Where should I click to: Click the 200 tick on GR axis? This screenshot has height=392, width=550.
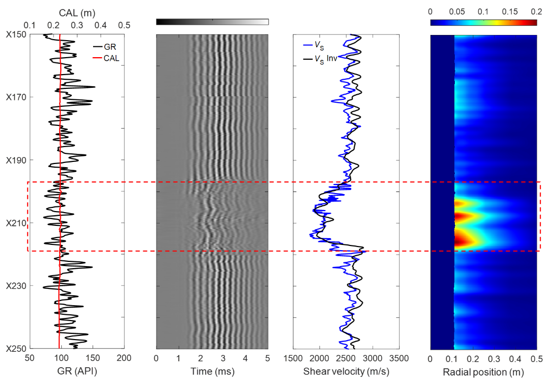point(123,359)
